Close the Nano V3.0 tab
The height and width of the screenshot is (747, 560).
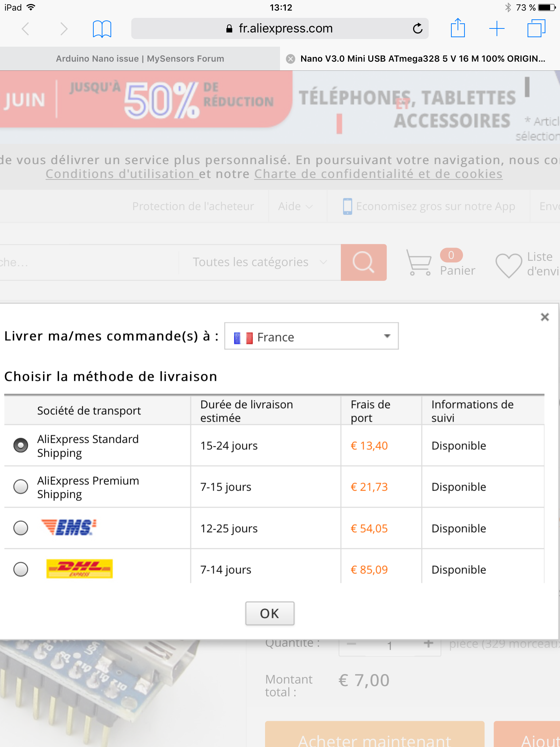pyautogui.click(x=291, y=59)
